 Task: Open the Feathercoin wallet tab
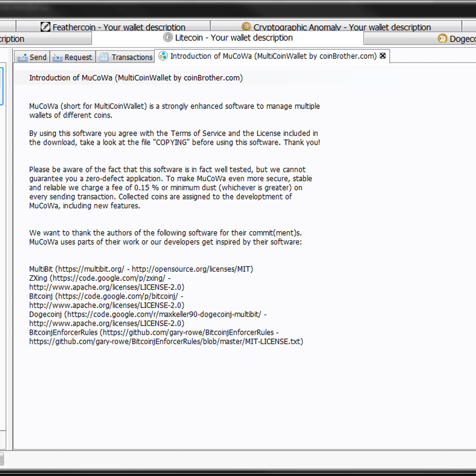coord(113,27)
